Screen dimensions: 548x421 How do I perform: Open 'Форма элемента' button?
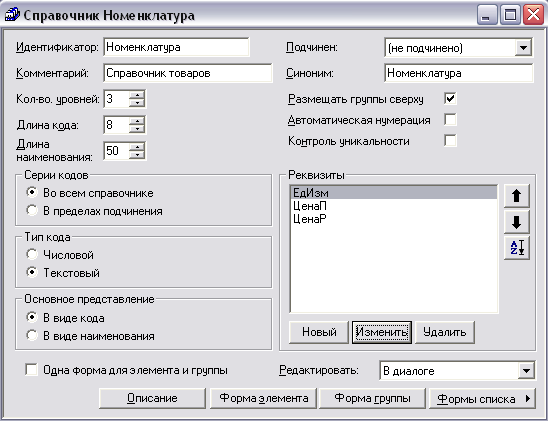click(264, 398)
